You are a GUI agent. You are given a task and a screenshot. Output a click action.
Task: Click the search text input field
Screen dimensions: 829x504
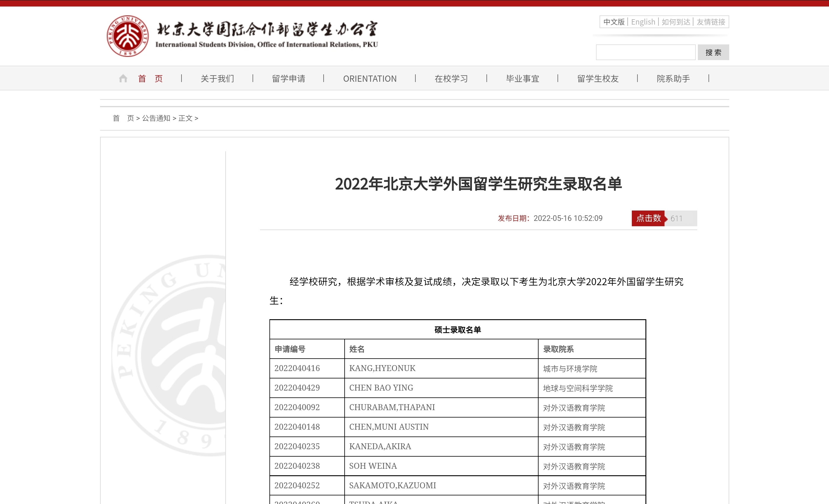point(645,52)
